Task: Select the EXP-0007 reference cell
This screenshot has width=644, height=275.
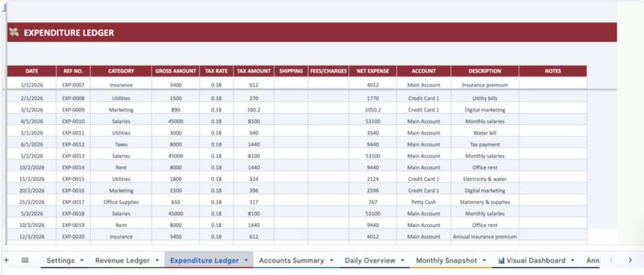Action: [x=74, y=85]
